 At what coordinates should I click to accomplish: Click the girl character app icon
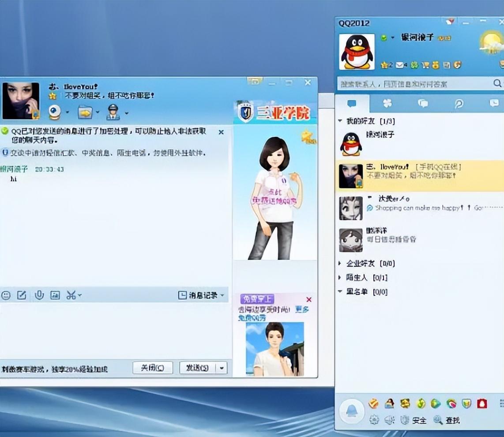coord(390,403)
